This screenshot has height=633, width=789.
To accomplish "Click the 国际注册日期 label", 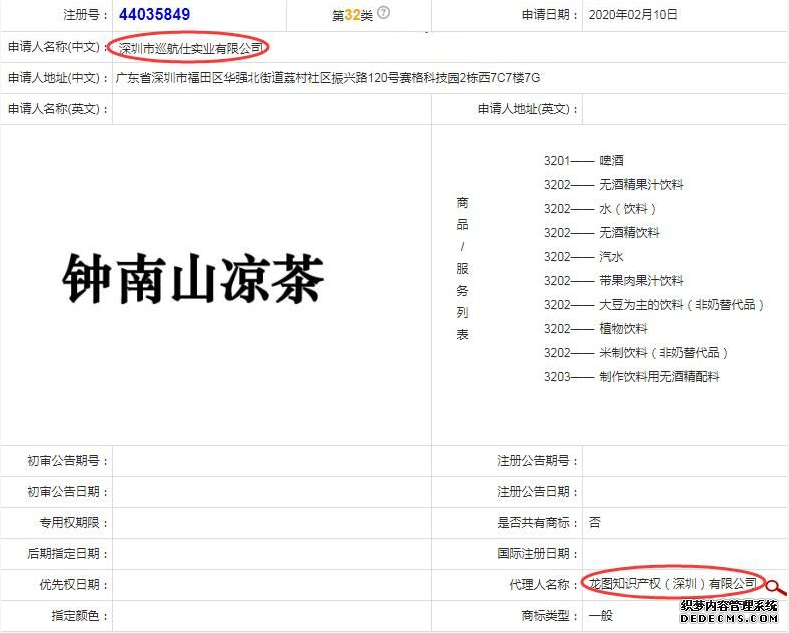I will click(538, 554).
